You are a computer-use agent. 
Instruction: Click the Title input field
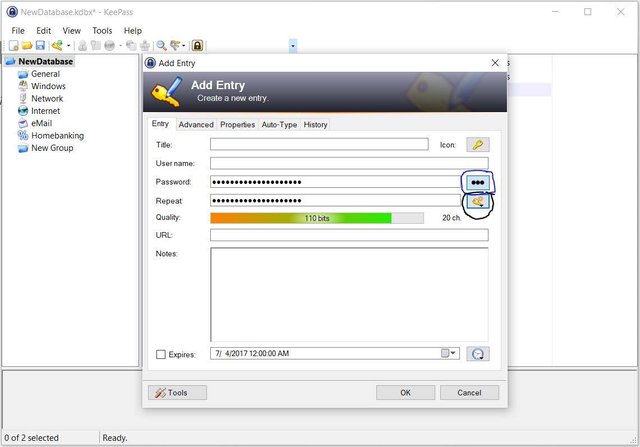click(x=319, y=144)
